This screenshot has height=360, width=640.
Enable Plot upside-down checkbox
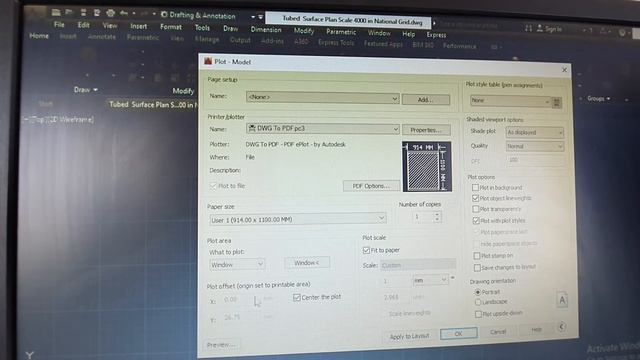[x=478, y=314]
